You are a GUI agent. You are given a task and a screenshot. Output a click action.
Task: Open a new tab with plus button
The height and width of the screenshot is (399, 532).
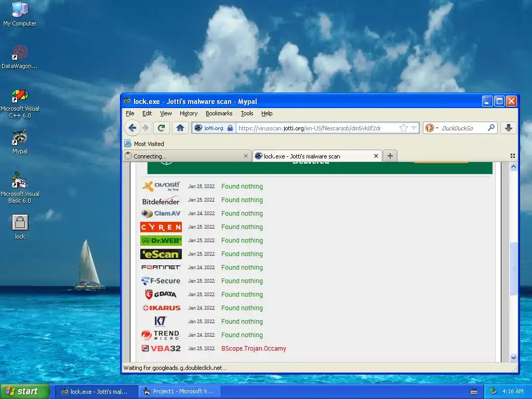coord(390,156)
